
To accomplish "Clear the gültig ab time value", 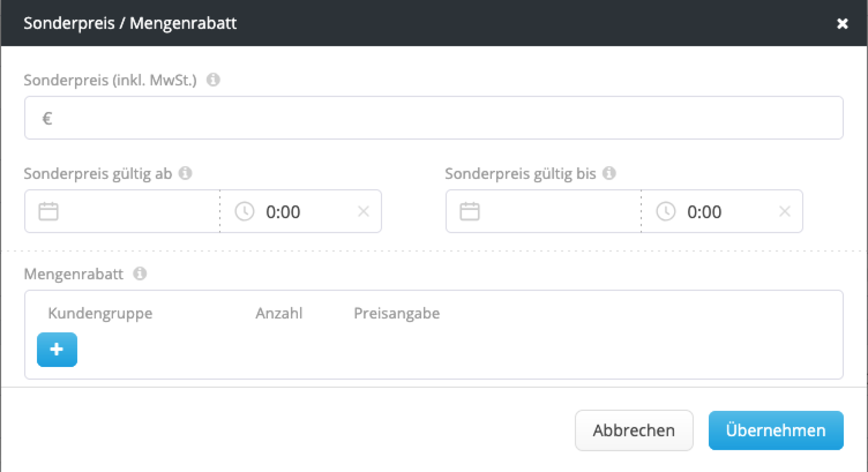I will (364, 212).
